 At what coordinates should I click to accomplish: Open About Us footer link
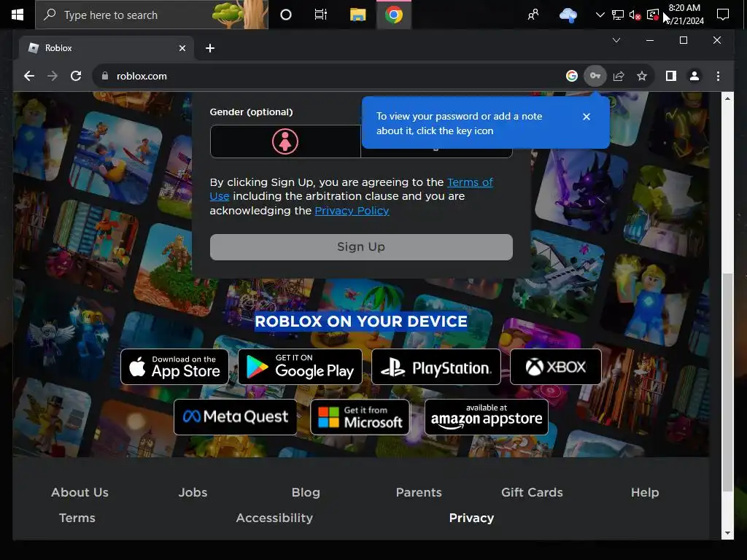[80, 492]
